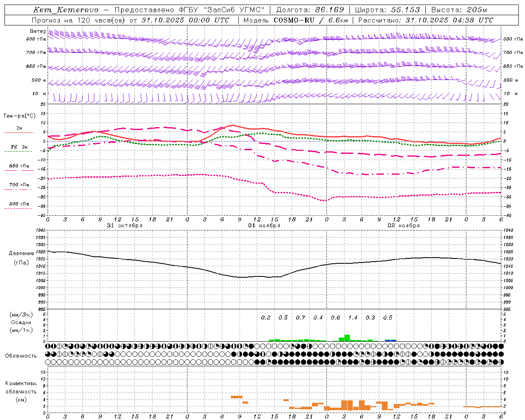
Task: Click the Ветер wind panel label
Action: (38, 31)
